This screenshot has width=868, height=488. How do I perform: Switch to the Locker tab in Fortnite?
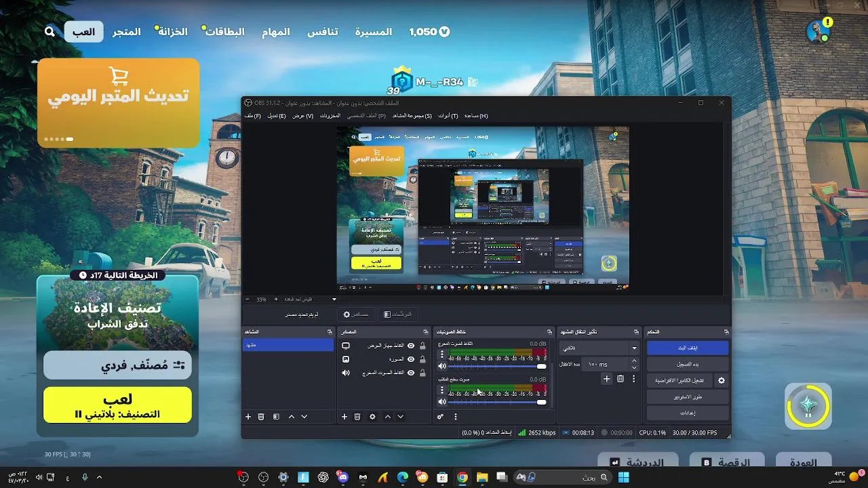173,32
